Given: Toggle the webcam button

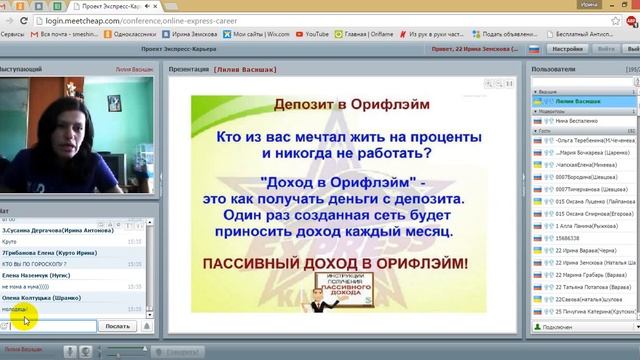Looking at the screenshot, I should (x=85, y=352).
